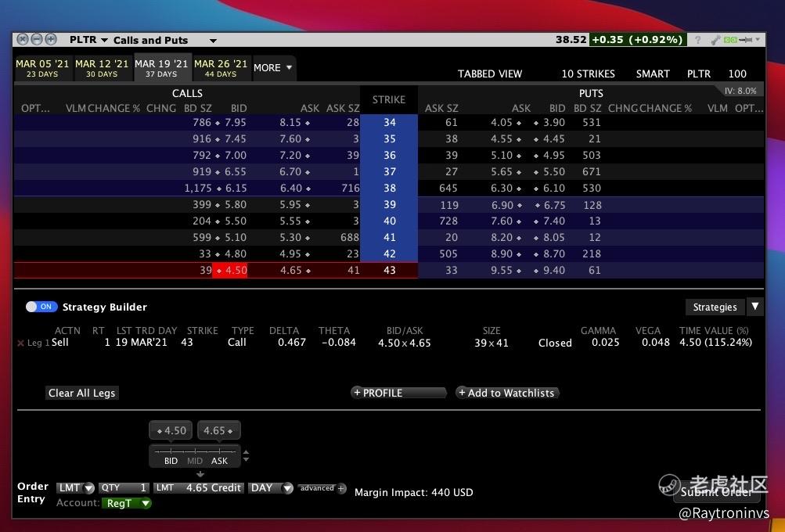Set price to ASK on the slider

pyautogui.click(x=219, y=461)
